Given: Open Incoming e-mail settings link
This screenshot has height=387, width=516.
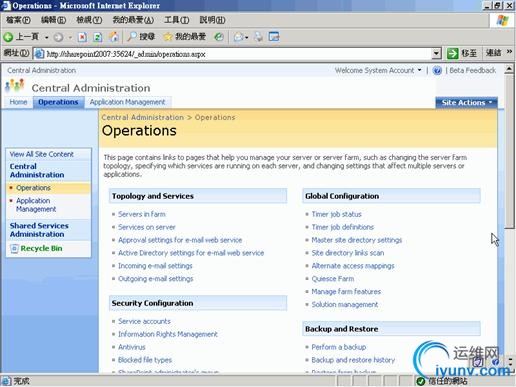Looking at the screenshot, I should (155, 266).
